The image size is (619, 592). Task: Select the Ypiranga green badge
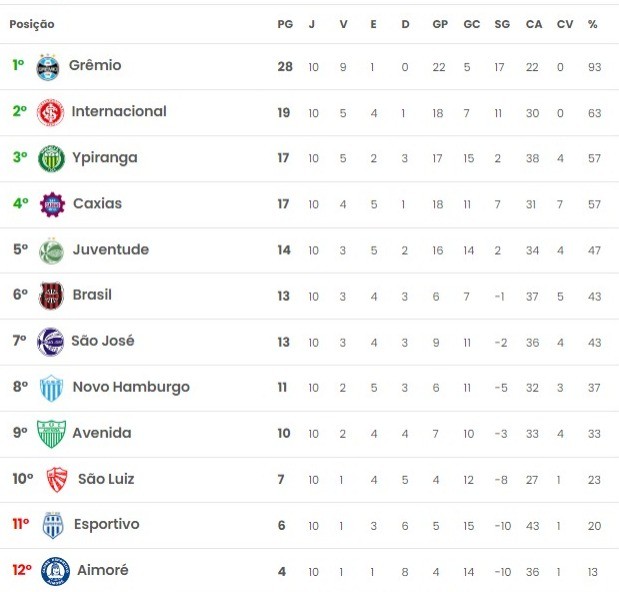click(51, 158)
